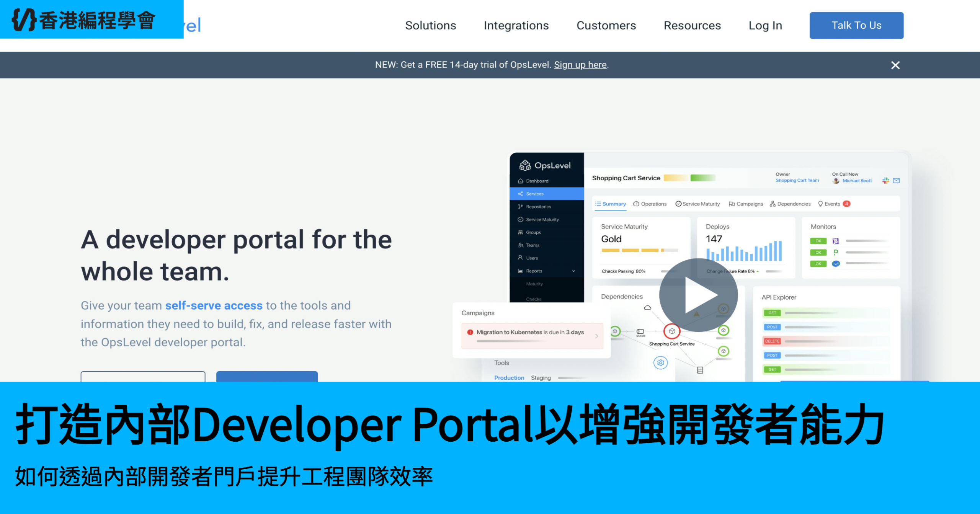Click the red Events count badge
The width and height of the screenshot is (980, 514).
(x=847, y=204)
